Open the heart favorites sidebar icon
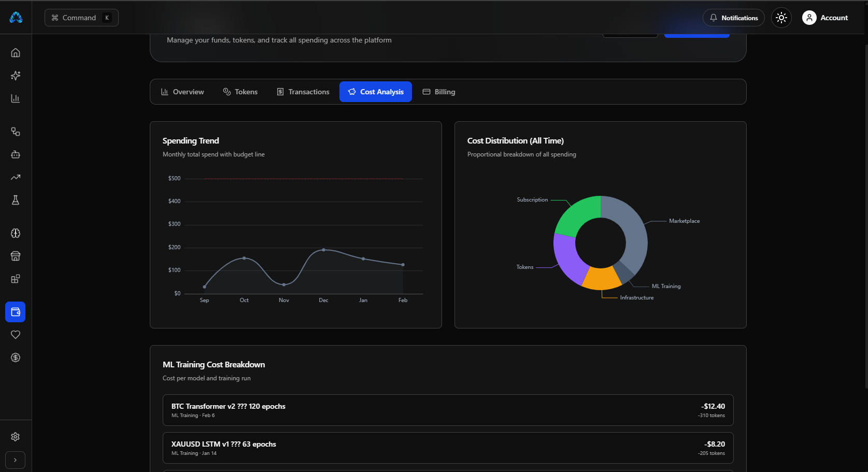Viewport: 868px width, 472px height. click(x=16, y=335)
